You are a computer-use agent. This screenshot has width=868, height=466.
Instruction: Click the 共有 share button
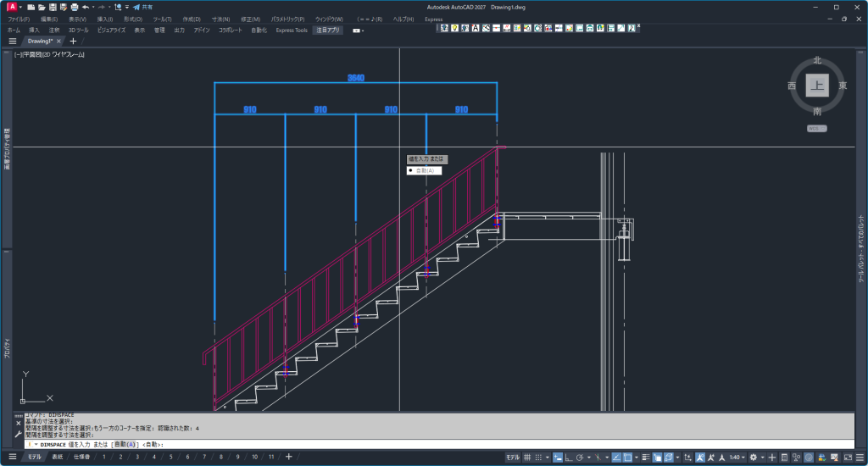click(142, 7)
